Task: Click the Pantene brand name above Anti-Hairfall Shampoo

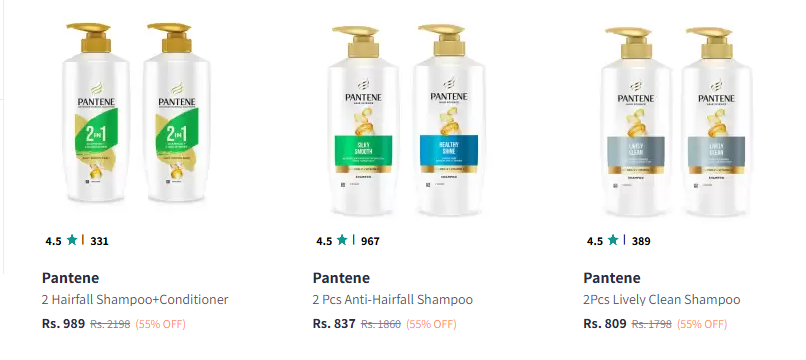Action: tap(341, 278)
